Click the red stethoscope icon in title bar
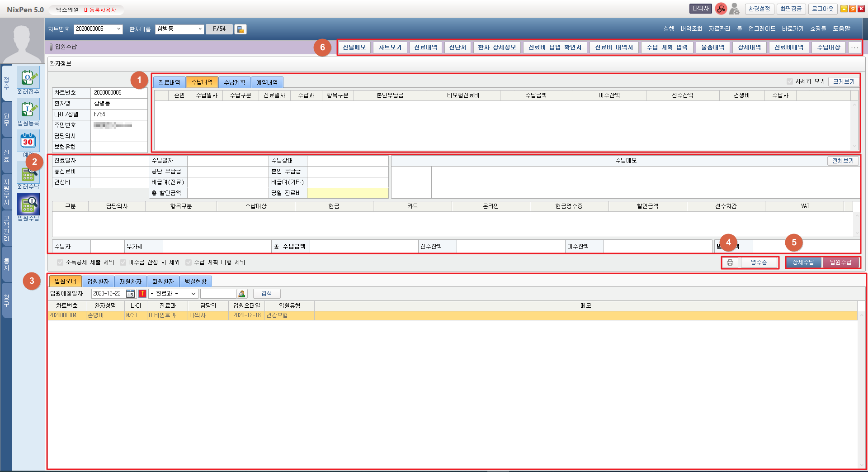This screenshot has width=868, height=472. tap(721, 9)
